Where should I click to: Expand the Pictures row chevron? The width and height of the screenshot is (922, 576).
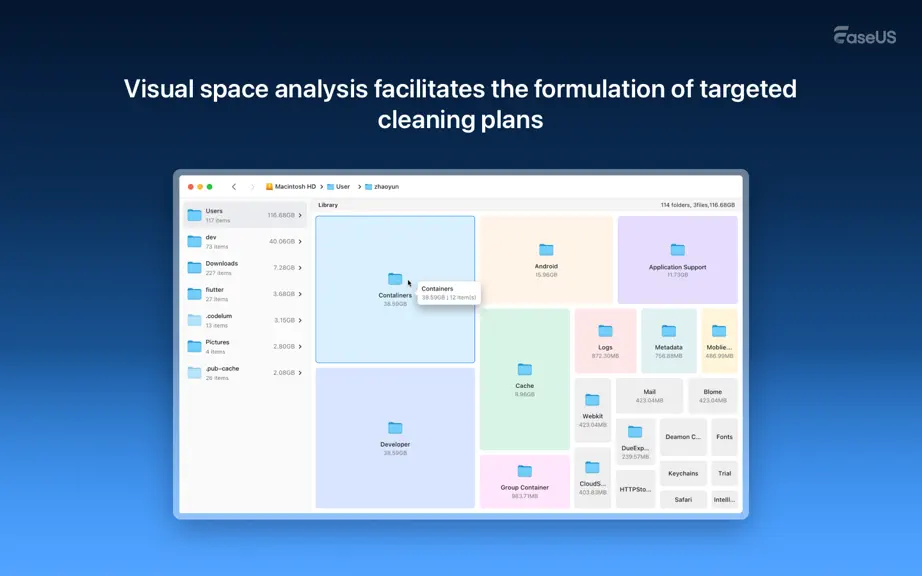click(300, 347)
